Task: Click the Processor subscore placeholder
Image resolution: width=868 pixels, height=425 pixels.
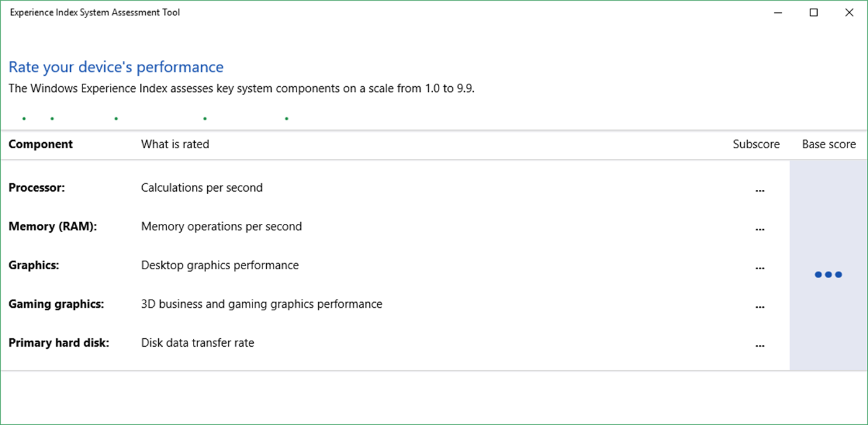Action: pos(760,190)
